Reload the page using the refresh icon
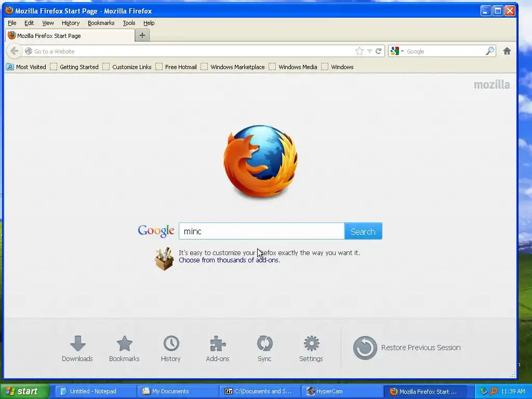Screen dimensions: 532x399 [x=378, y=51]
